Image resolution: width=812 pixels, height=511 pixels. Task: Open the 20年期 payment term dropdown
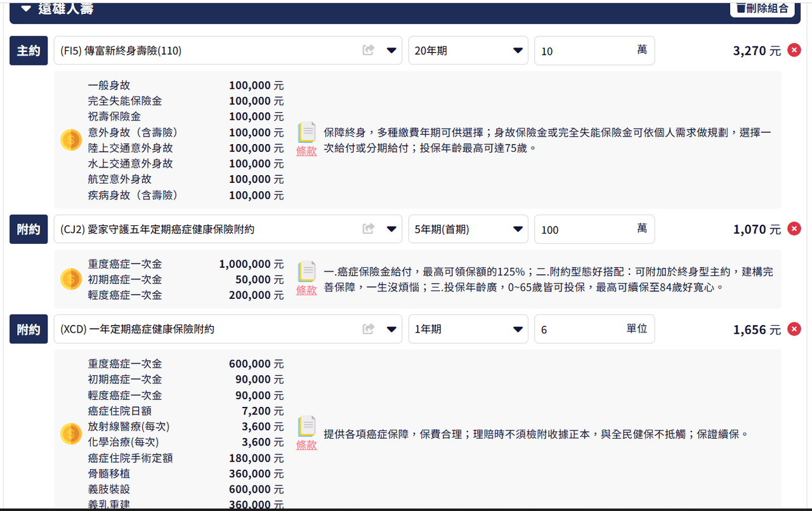tap(468, 50)
